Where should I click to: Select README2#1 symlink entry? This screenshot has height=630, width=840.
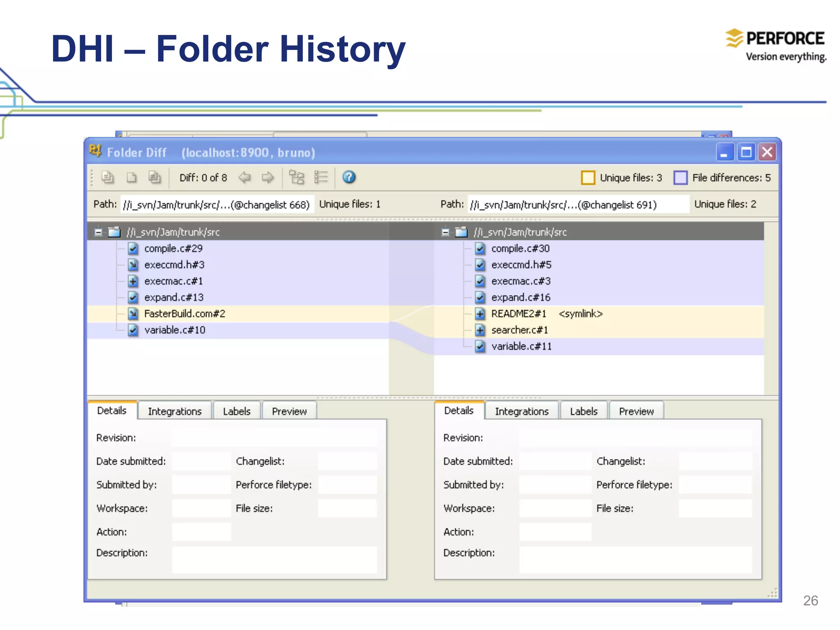[547, 314]
